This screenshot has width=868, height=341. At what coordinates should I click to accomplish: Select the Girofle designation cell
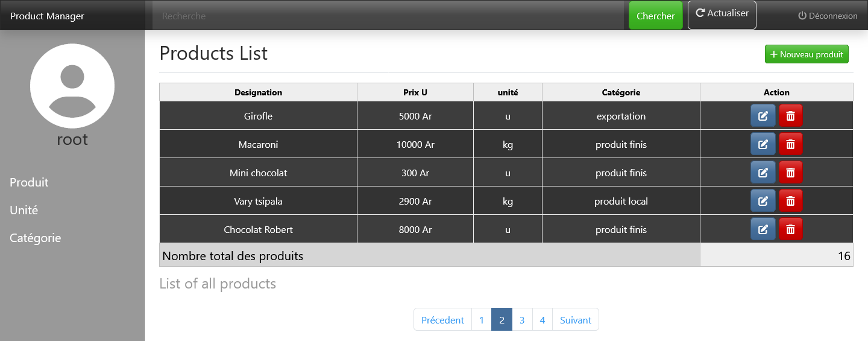click(258, 116)
